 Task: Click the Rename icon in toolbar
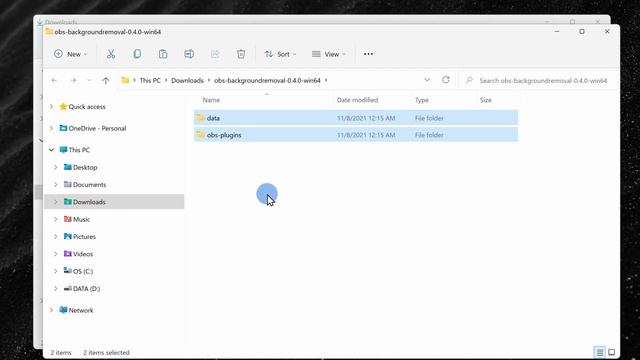click(x=189, y=54)
